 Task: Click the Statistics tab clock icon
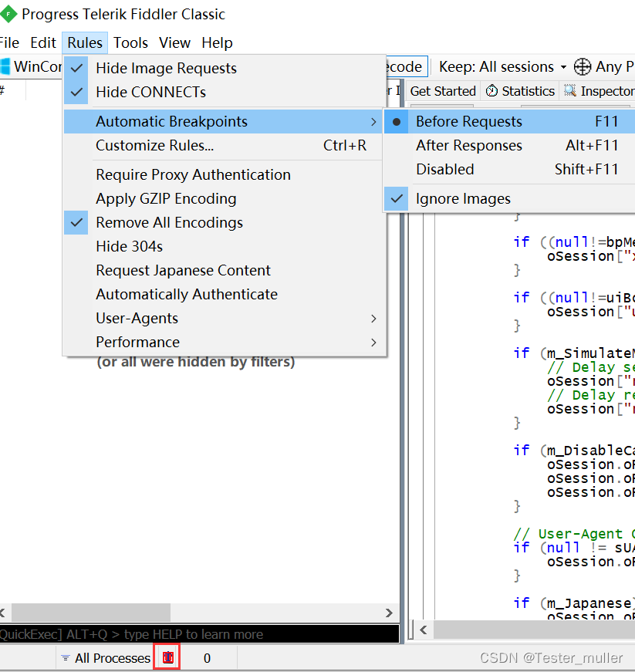(x=492, y=91)
